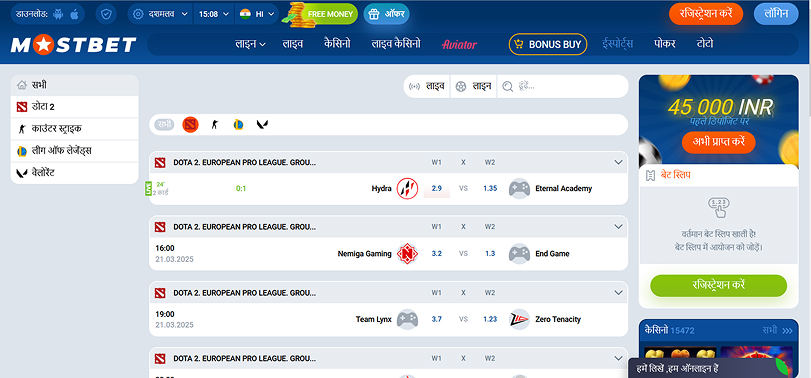Open the Hydra match live score 0:1
Image resolution: width=811 pixels, height=378 pixels.
(241, 189)
